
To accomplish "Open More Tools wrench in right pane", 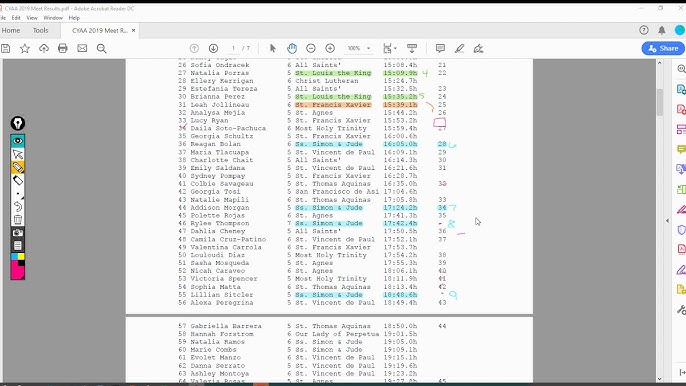I will point(681,310).
